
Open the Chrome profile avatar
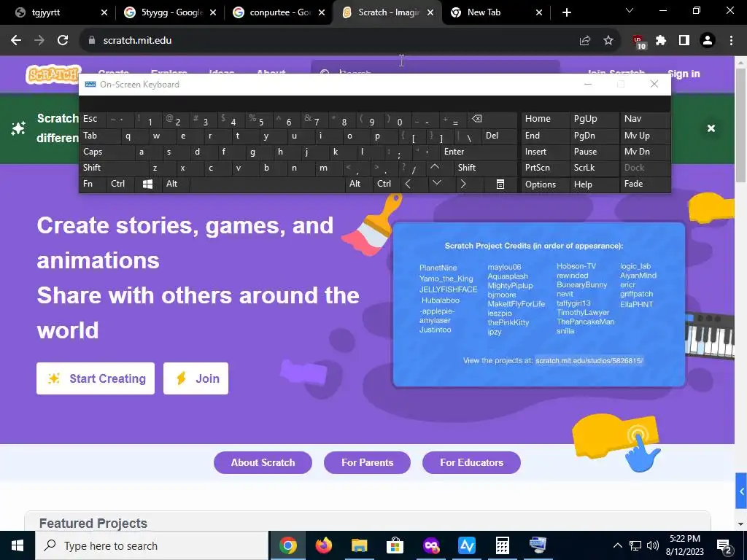(x=708, y=41)
